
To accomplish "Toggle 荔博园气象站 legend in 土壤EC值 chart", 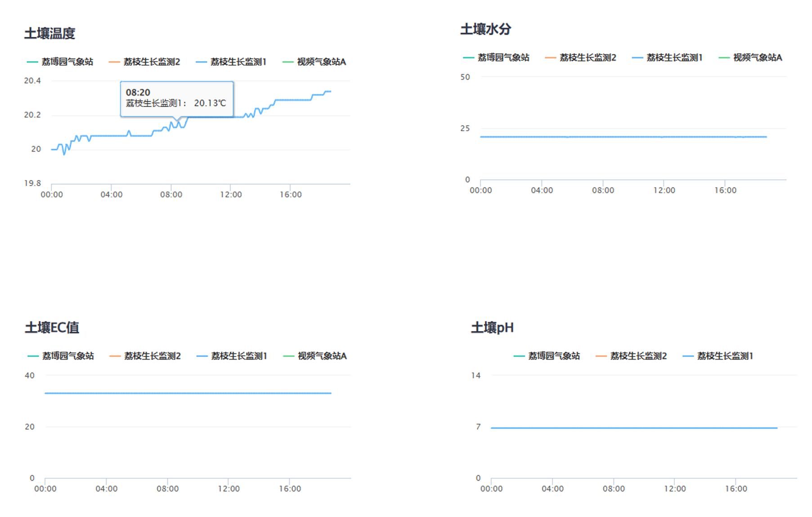I will tap(61, 356).
